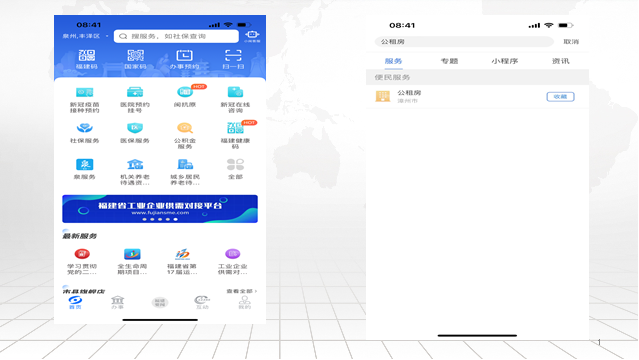Screen dimensions: 639x360
Task: Switch to the 专题 tab
Action: (x=449, y=61)
